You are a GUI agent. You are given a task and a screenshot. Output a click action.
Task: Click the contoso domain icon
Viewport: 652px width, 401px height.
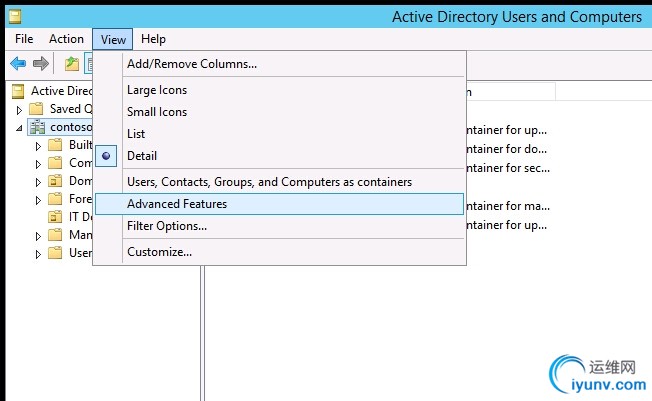(37, 127)
